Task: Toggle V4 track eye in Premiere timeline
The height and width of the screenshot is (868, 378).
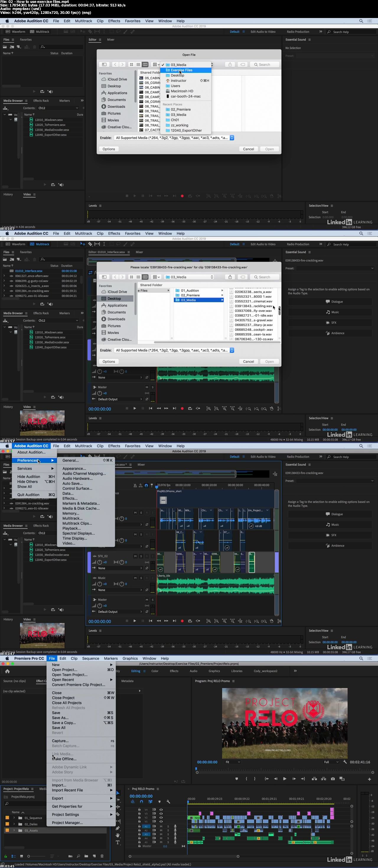Action: click(161, 809)
